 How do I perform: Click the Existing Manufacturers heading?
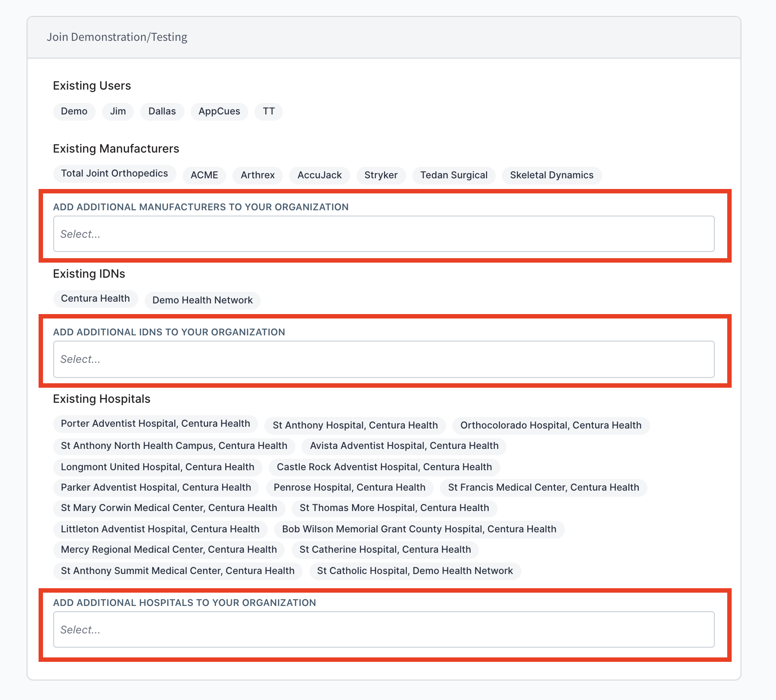(116, 149)
